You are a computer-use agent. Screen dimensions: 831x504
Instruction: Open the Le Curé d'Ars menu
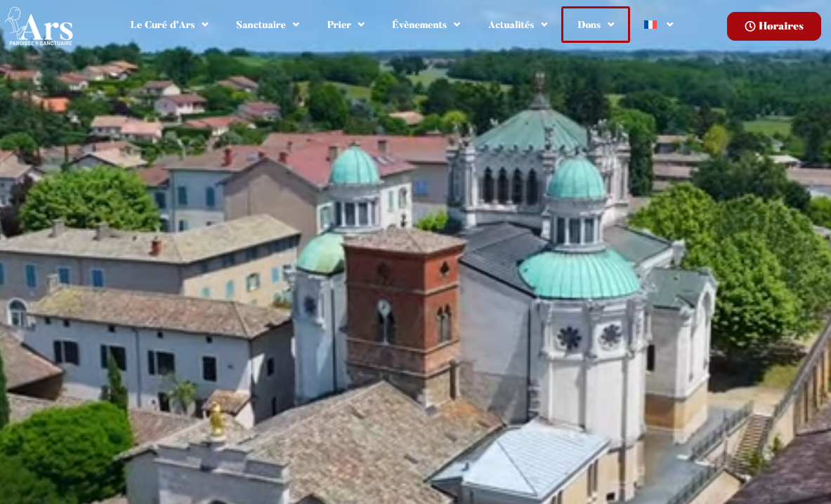[162, 25]
